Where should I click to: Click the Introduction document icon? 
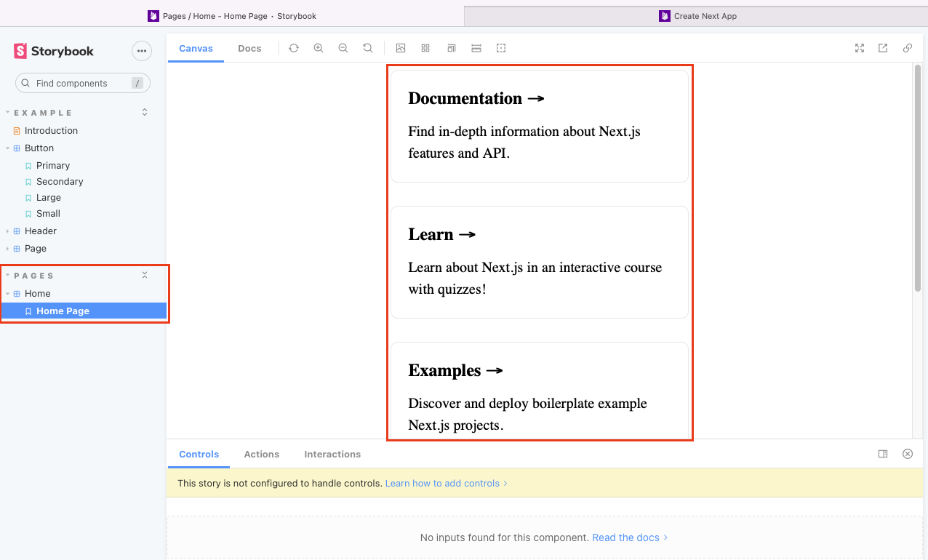pos(17,131)
